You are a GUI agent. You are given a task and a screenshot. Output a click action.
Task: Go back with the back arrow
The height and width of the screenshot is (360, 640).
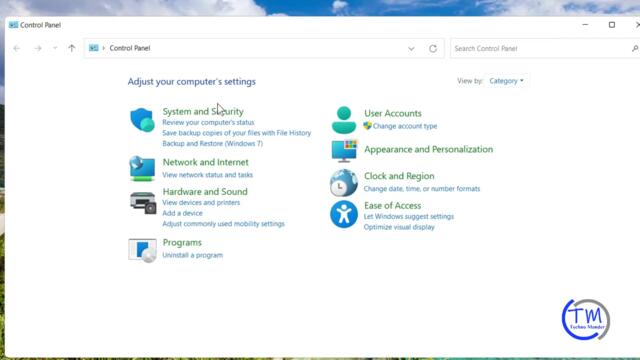coord(17,48)
